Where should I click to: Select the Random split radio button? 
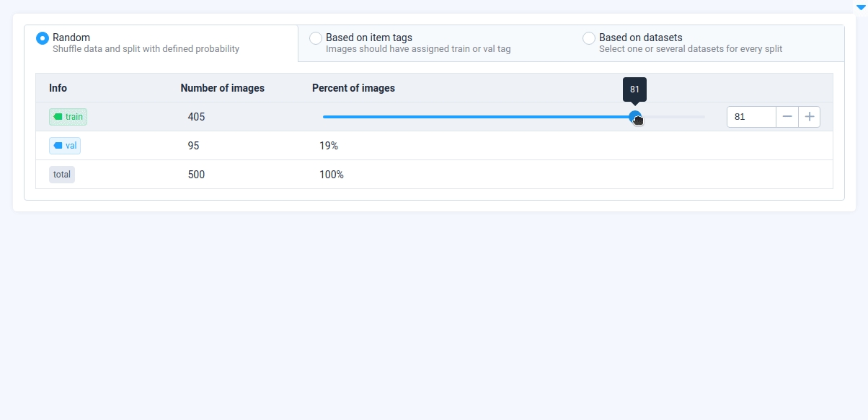coord(43,38)
